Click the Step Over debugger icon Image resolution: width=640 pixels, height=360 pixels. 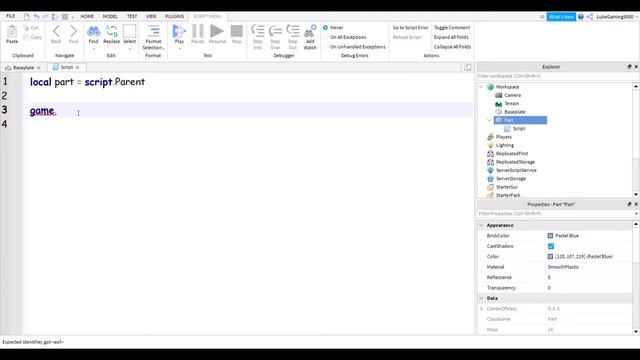pos(275,31)
